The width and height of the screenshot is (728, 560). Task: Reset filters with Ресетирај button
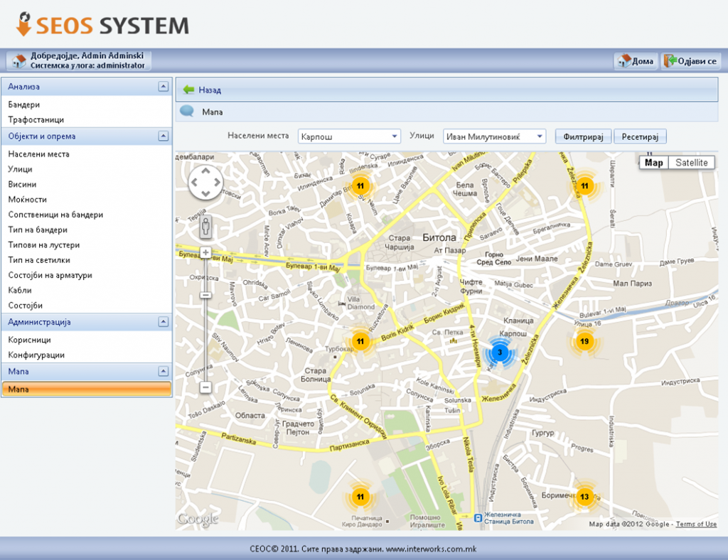pos(641,136)
